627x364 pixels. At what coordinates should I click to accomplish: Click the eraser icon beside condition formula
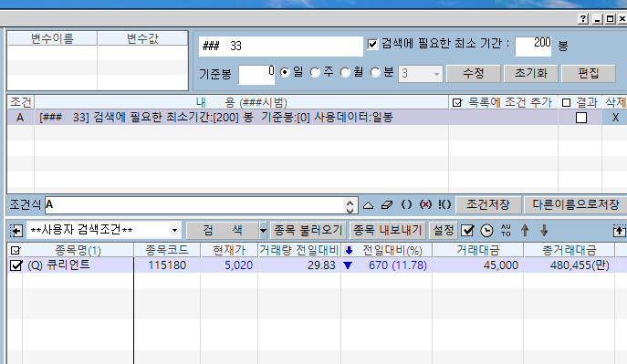387,205
